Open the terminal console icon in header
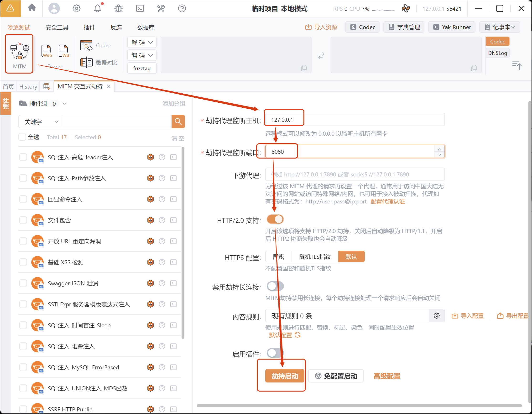Image resolution: width=532 pixels, height=414 pixels. click(x=140, y=9)
